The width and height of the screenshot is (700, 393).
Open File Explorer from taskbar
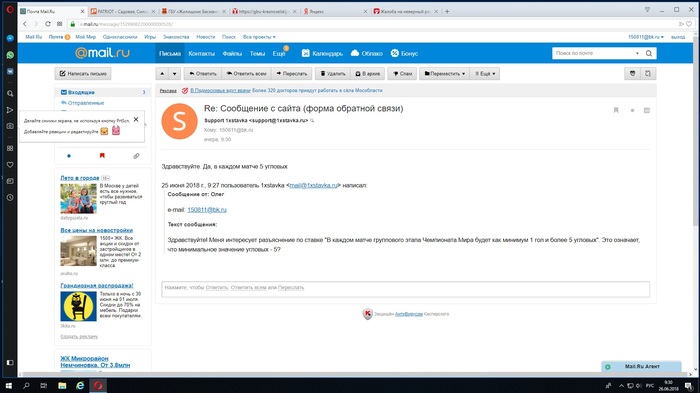tap(62, 385)
